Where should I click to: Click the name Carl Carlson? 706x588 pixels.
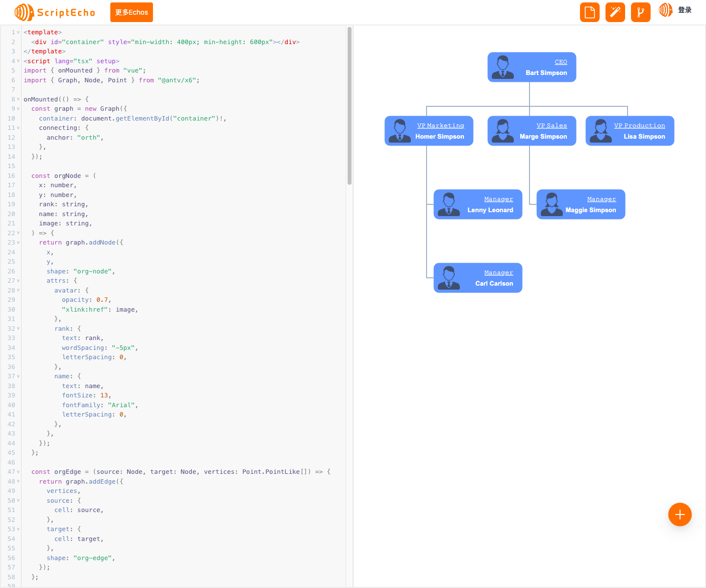coord(494,283)
